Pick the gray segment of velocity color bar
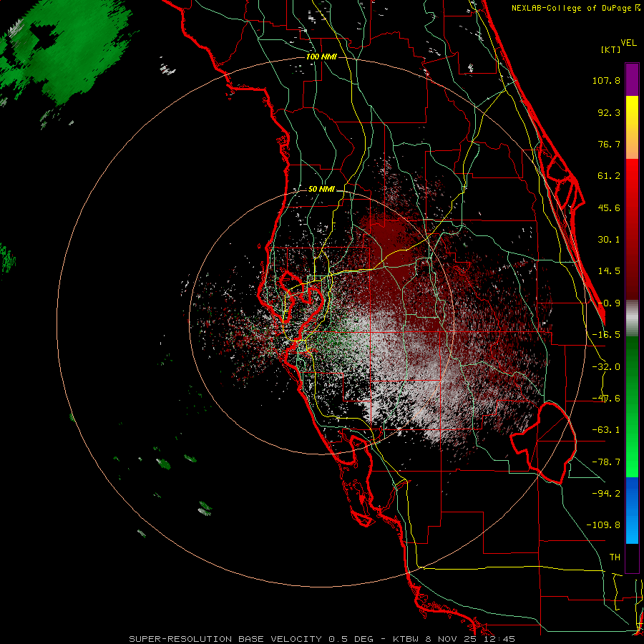 [632, 318]
